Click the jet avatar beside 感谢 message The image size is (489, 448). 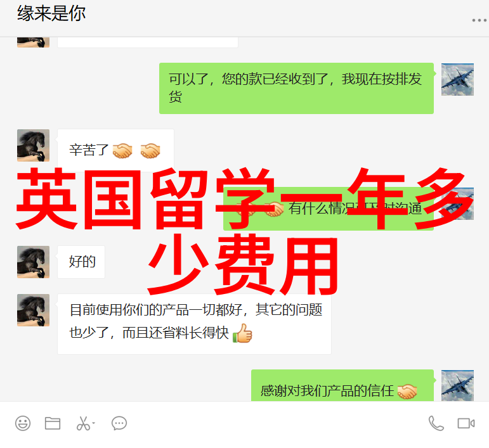457,385
